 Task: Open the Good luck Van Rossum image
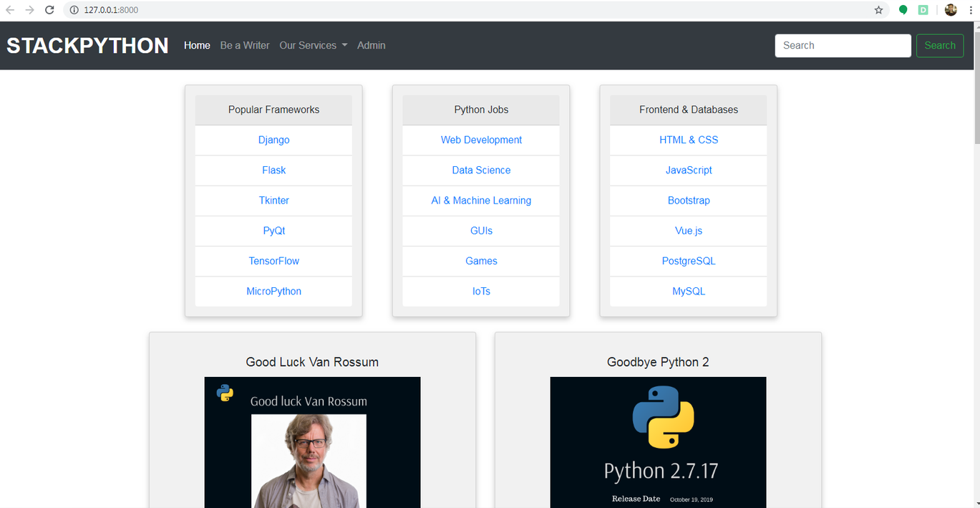pos(312,442)
